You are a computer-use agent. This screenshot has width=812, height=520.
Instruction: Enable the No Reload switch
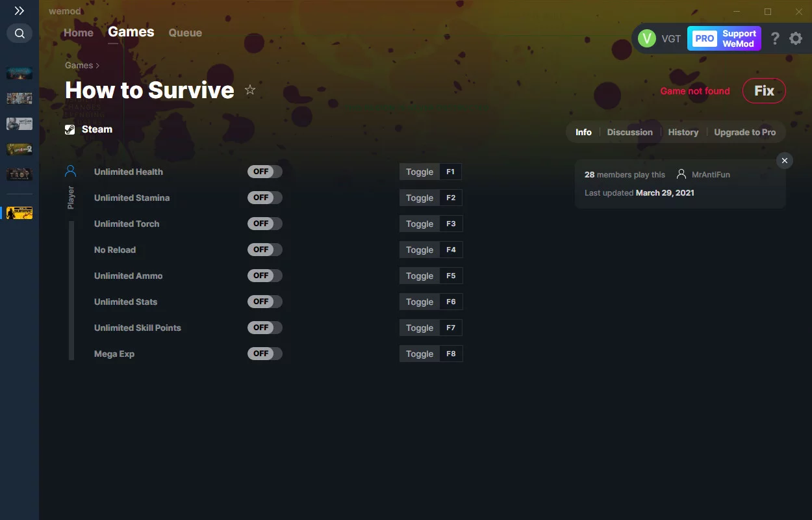(265, 250)
